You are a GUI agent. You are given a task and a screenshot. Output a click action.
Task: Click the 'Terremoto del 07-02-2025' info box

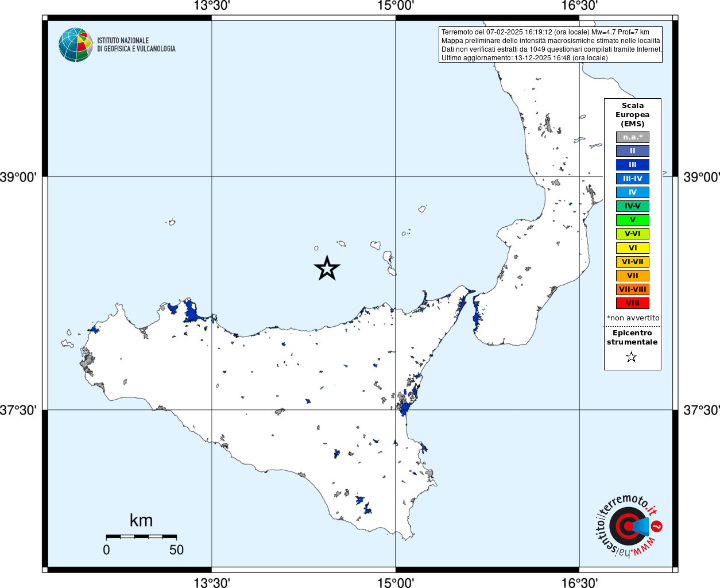point(551,45)
